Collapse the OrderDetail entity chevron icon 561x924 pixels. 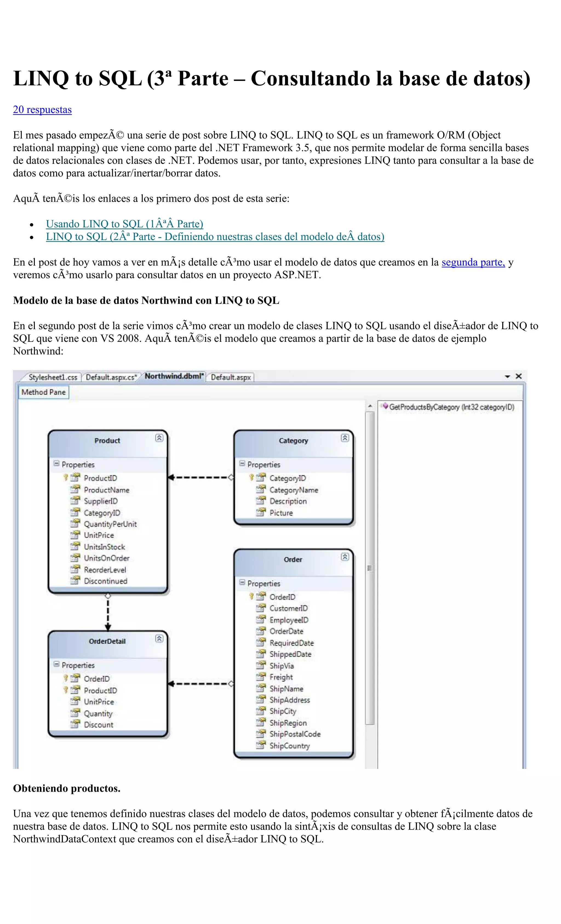[159, 638]
